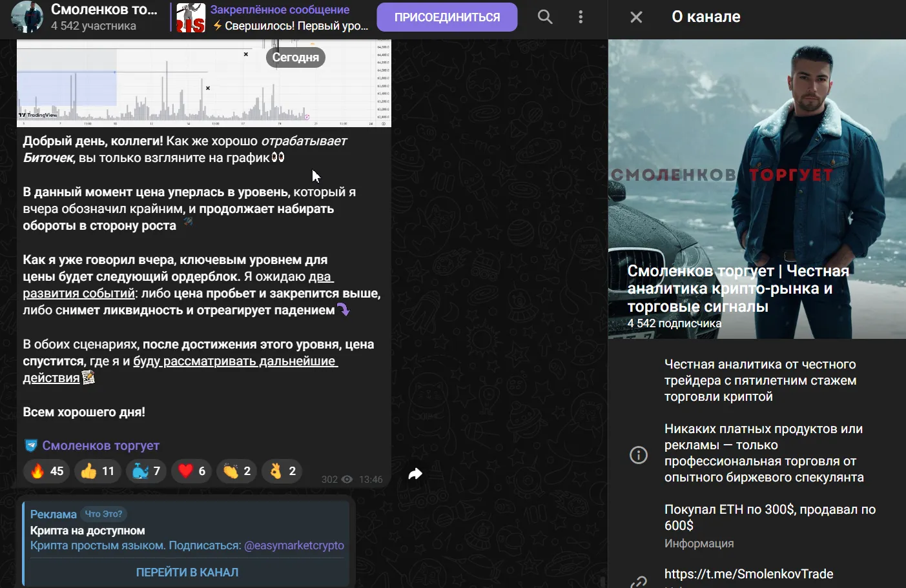906x588 pixels.
Task: Add the whale reaction with 7
Action: point(146,471)
